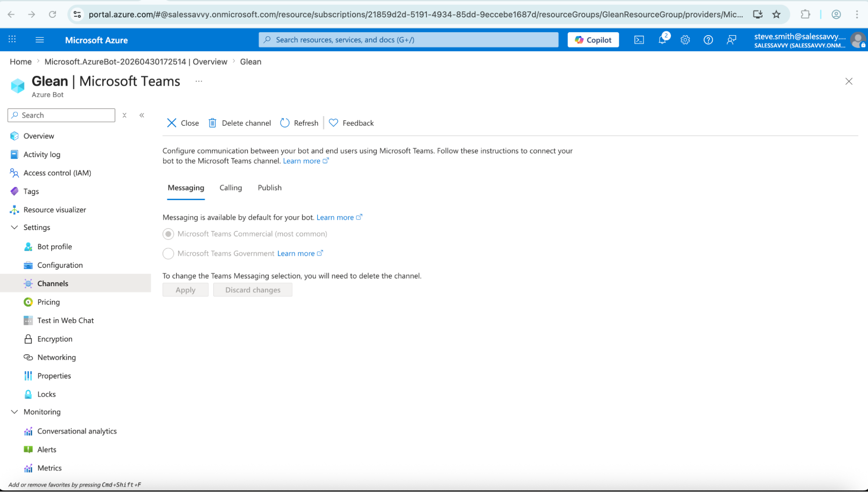This screenshot has height=492, width=868.
Task: Open portal settings gear
Action: click(x=685, y=40)
